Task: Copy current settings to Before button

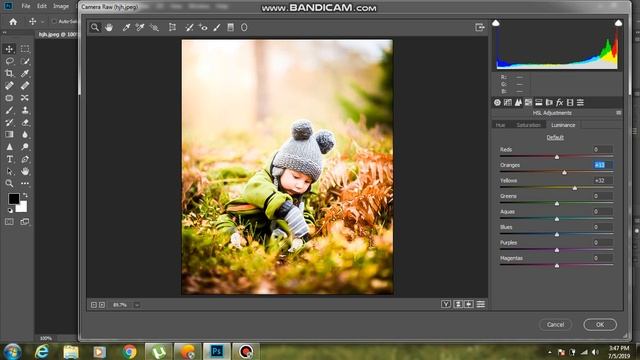Action: coord(469,304)
